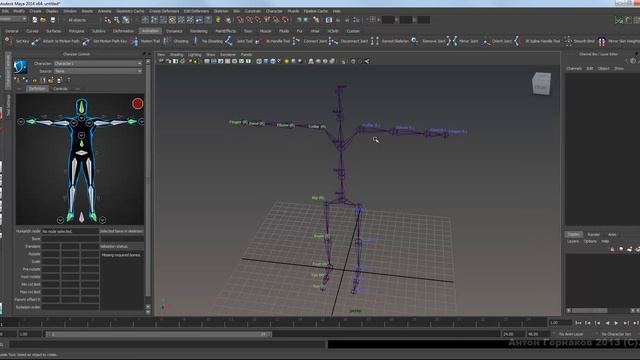Open the Skeleton menu

[x=221, y=11]
